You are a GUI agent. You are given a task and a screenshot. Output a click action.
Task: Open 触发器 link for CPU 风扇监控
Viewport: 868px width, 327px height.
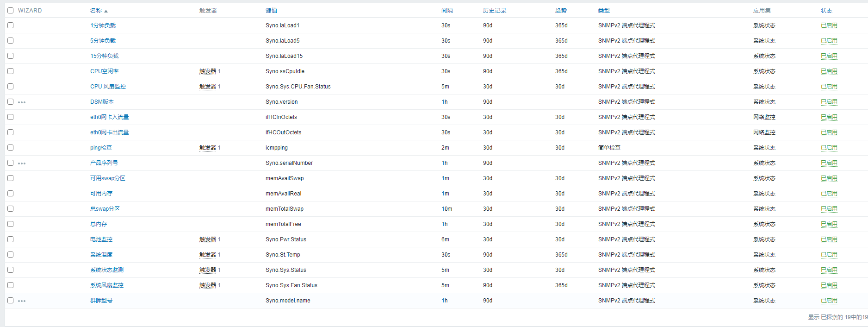208,87
